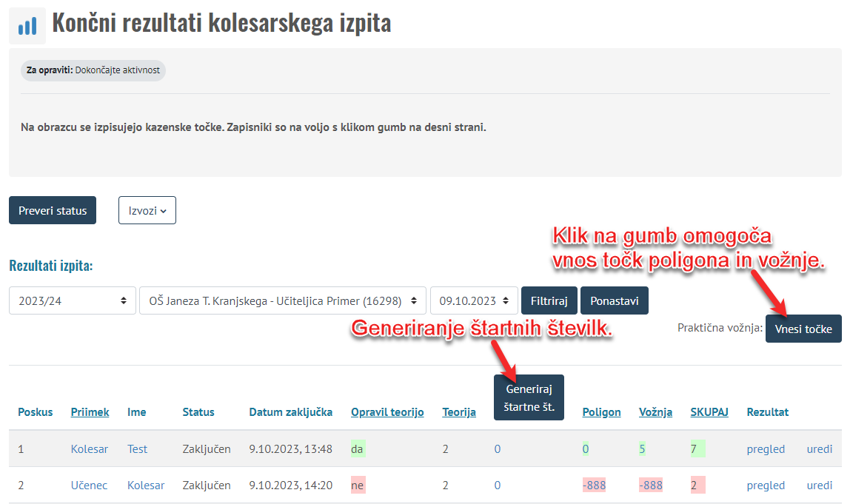This screenshot has width=850, height=504.
Task: Sort by the Teorija column header
Action: point(459,412)
